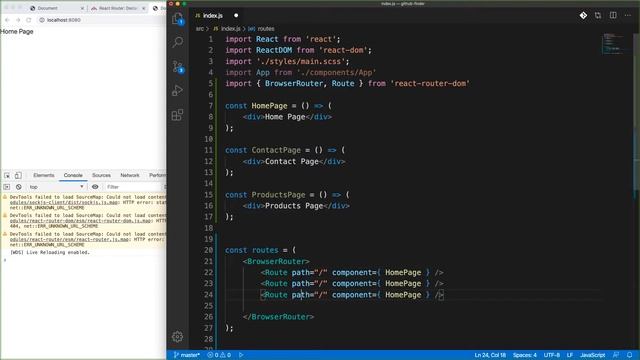Clear the console
This screenshot has height=360, width=640.
coord(18,187)
